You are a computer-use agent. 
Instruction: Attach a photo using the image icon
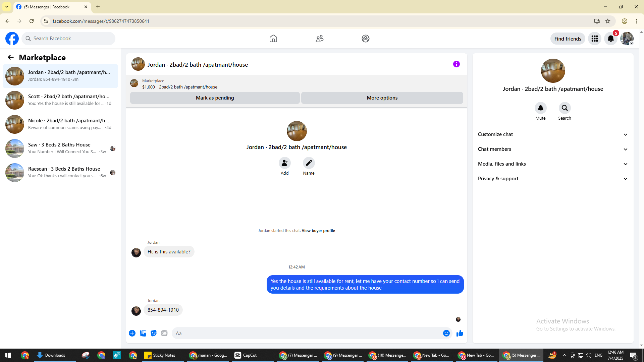coord(143,333)
